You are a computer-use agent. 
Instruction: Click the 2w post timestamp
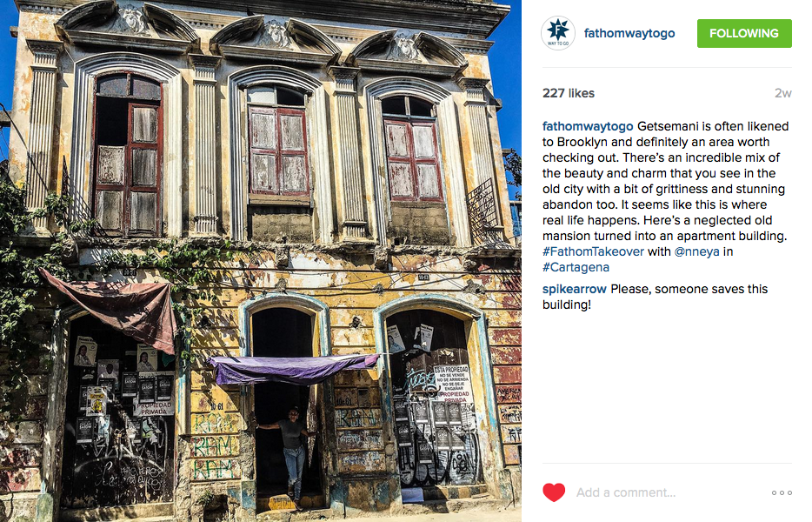point(783,93)
